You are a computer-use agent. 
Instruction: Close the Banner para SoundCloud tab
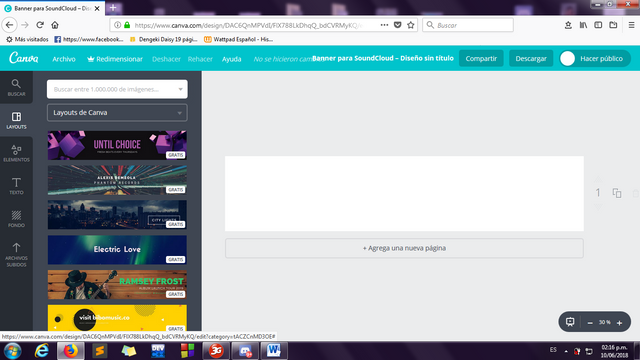[97, 8]
